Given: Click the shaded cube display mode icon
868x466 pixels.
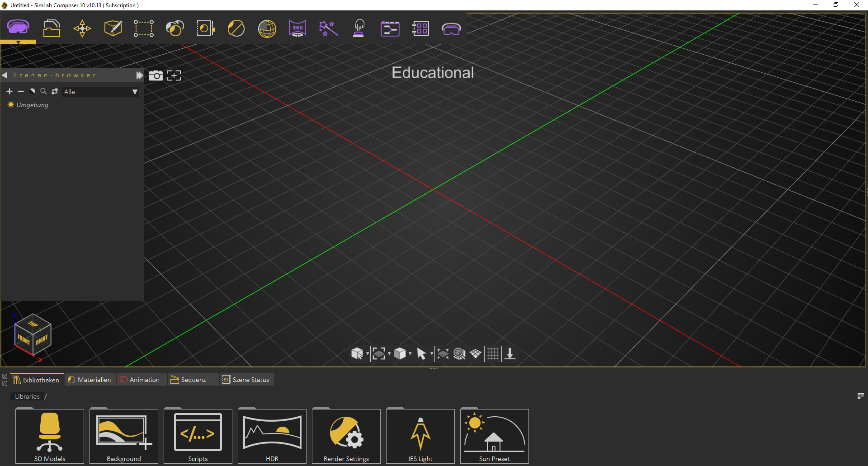Looking at the screenshot, I should tap(400, 353).
